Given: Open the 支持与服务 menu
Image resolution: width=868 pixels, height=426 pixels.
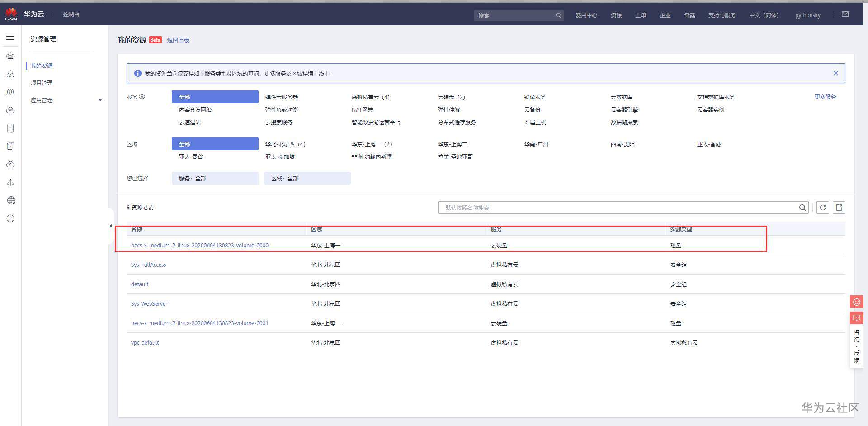Looking at the screenshot, I should pyautogui.click(x=722, y=15).
